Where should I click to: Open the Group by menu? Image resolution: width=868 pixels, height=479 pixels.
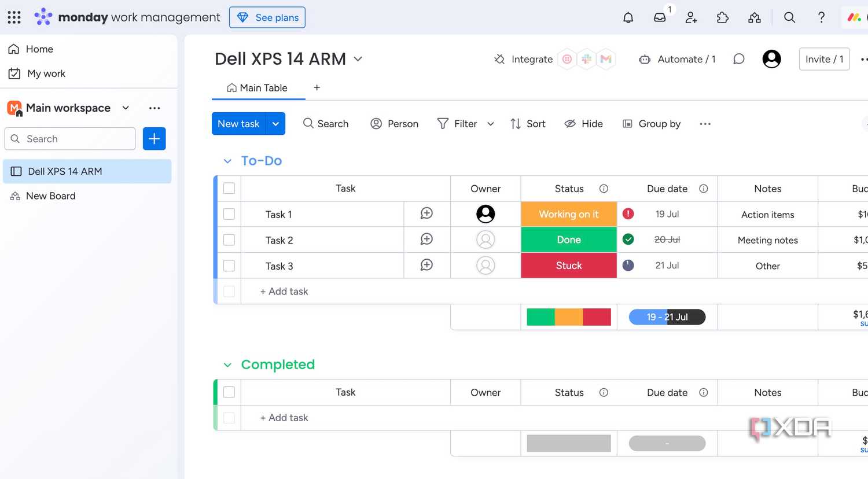[652, 124]
